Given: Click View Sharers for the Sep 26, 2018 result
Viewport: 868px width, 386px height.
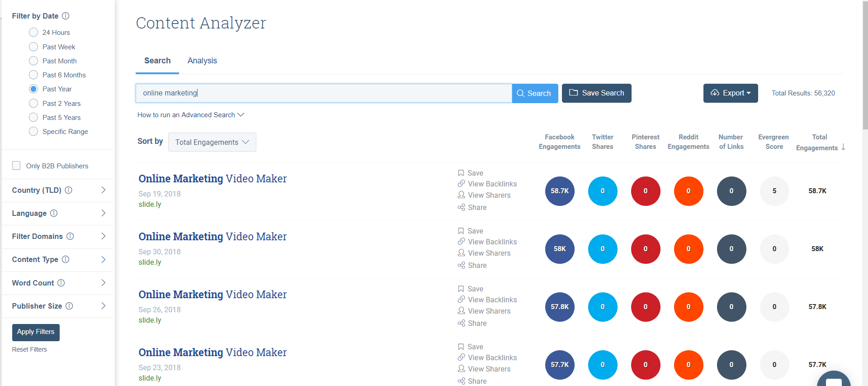Looking at the screenshot, I should (x=484, y=311).
